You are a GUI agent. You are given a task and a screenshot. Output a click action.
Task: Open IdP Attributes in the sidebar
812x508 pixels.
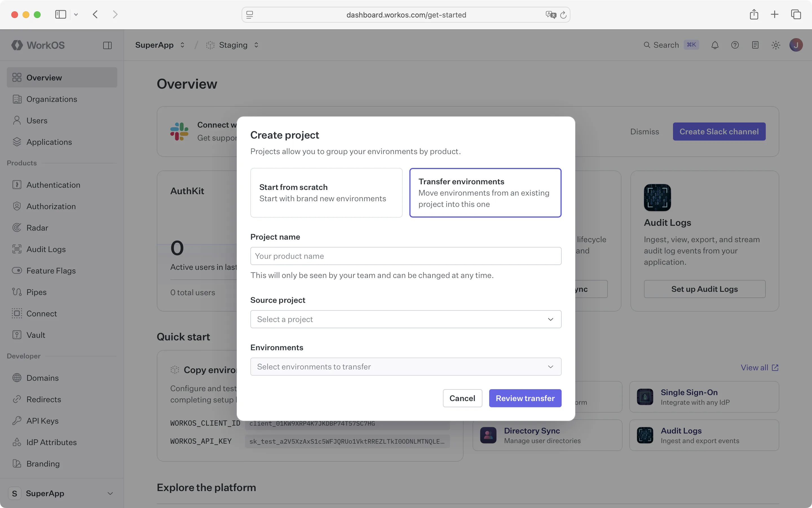[62, 442]
